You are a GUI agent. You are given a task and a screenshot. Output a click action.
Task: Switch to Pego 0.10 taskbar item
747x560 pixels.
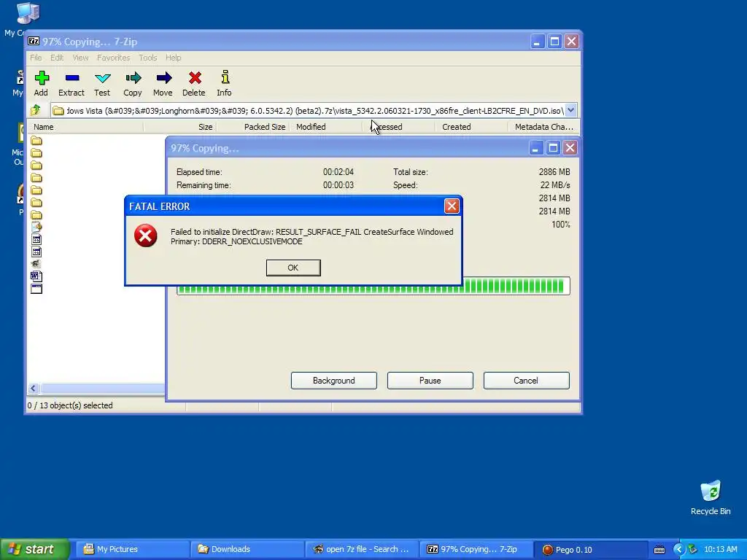[589, 550]
